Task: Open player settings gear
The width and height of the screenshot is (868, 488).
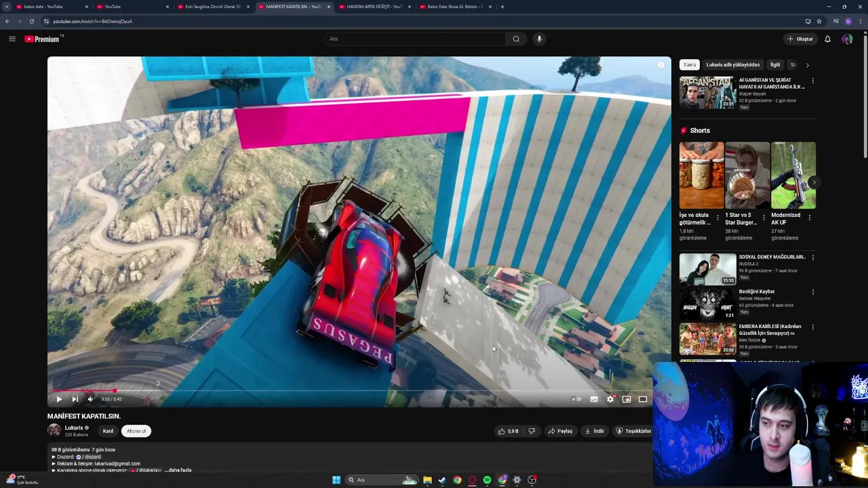Action: coord(610,399)
